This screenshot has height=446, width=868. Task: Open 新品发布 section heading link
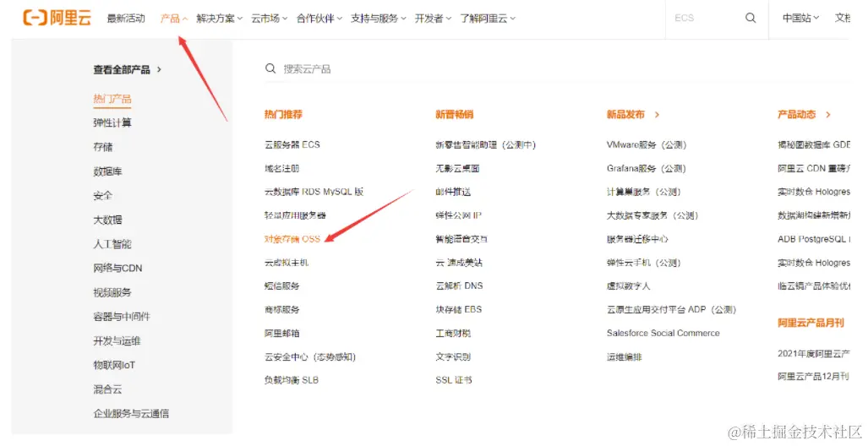(633, 115)
